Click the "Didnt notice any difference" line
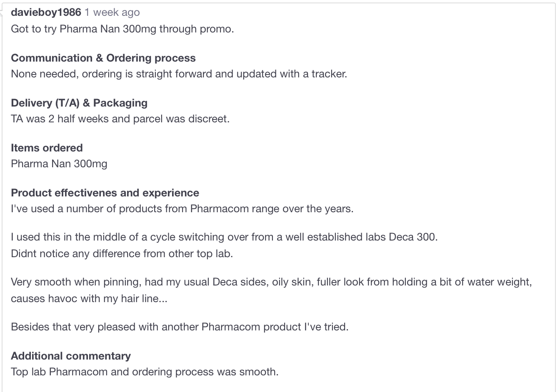This screenshot has height=392, width=560. (x=122, y=253)
